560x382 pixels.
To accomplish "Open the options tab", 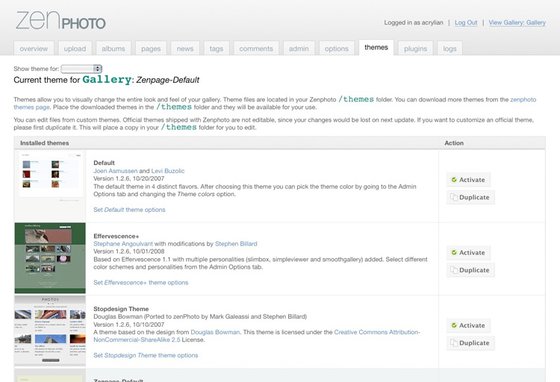I will pyautogui.click(x=336, y=49).
